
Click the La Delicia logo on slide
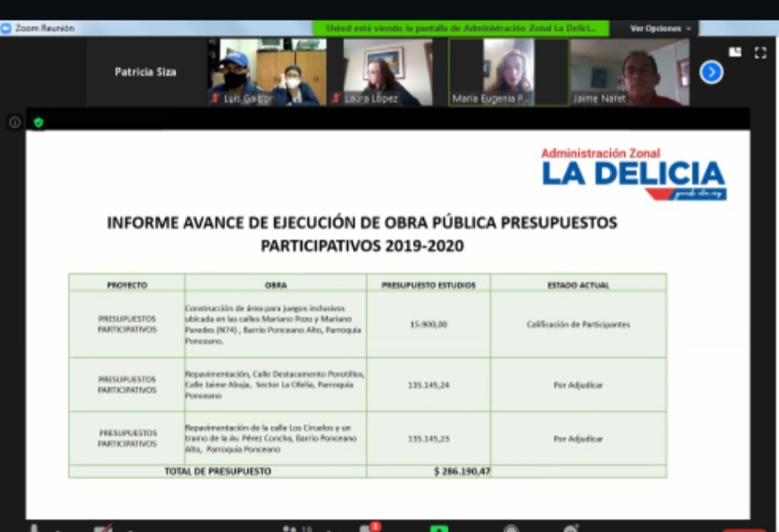click(633, 173)
